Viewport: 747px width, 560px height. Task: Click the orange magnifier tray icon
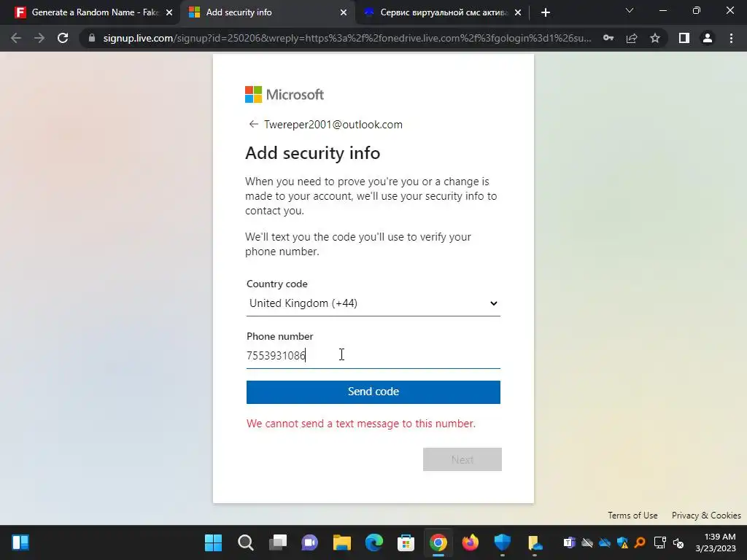(x=640, y=542)
